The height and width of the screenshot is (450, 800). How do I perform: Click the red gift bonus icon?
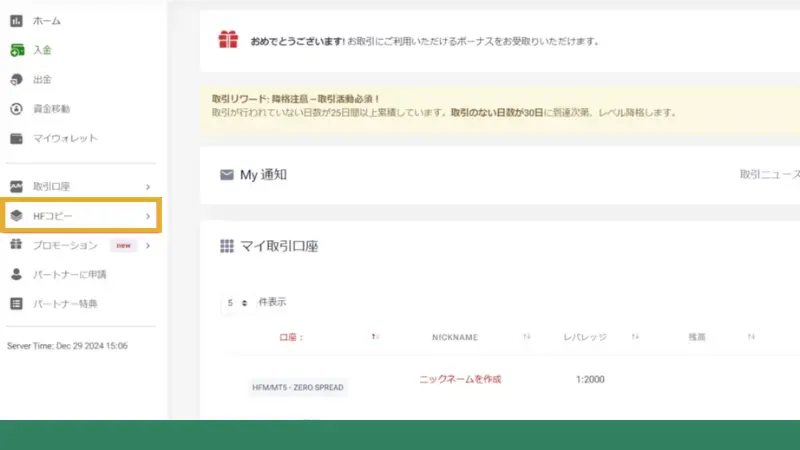coord(228,40)
